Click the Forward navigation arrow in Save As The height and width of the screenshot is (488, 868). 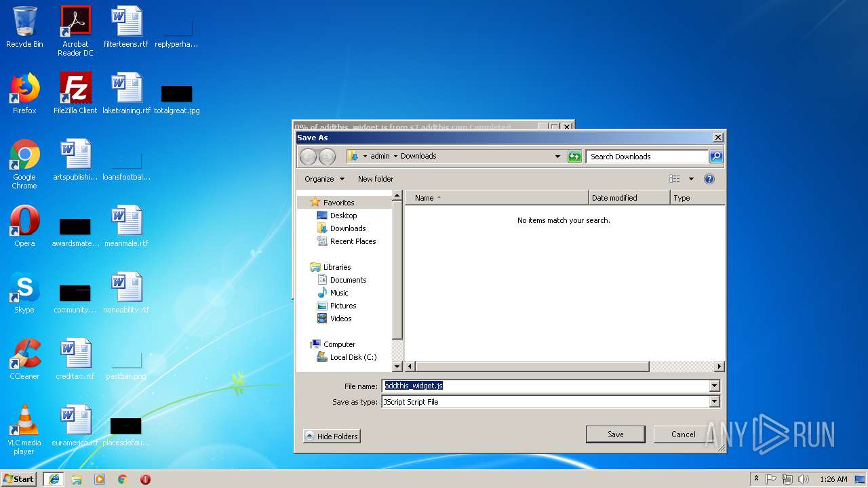pos(327,157)
